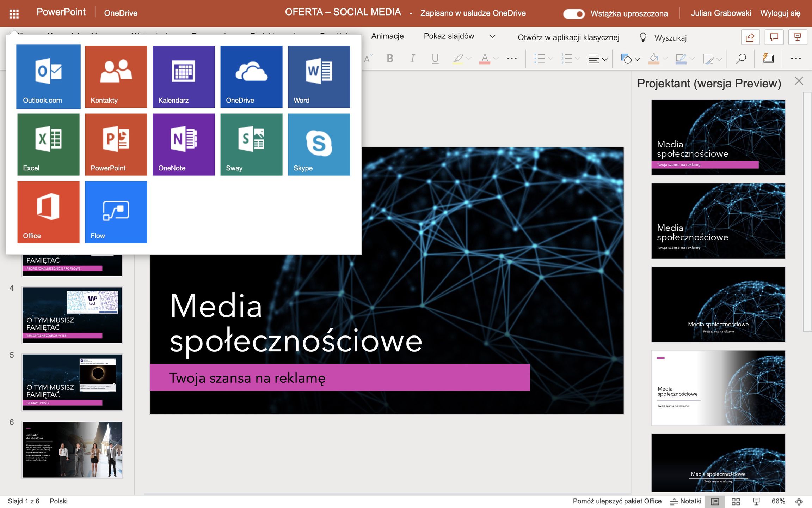Expand shape outline dropdown arrow
The image size is (812, 508).
692,59
